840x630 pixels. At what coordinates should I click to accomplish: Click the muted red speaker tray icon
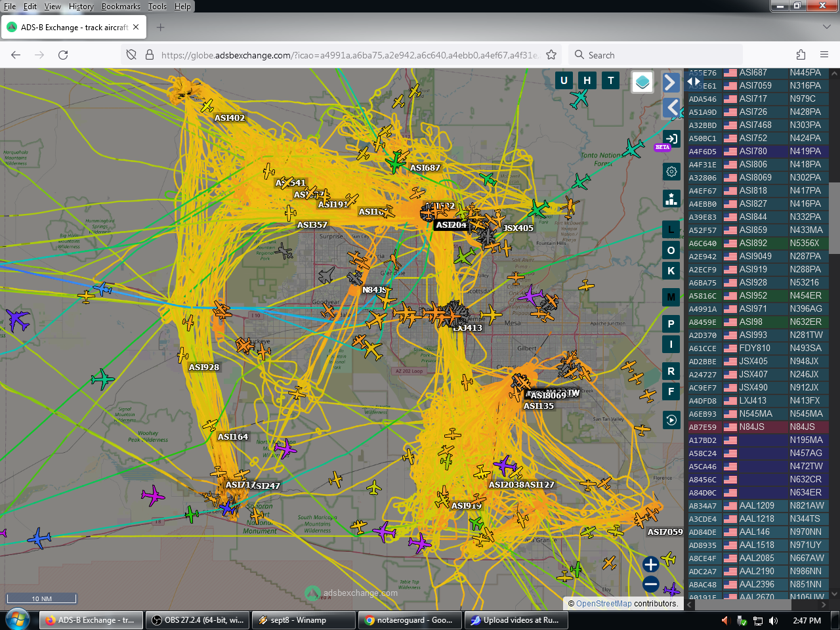pos(726,620)
